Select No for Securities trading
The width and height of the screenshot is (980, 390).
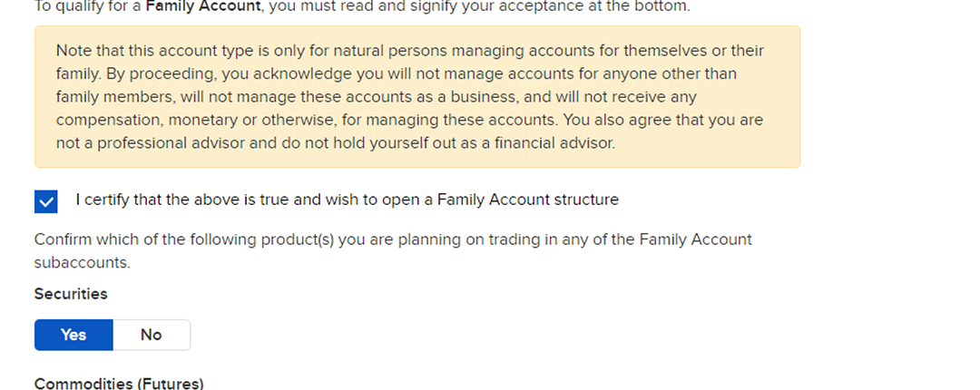pyautogui.click(x=152, y=335)
